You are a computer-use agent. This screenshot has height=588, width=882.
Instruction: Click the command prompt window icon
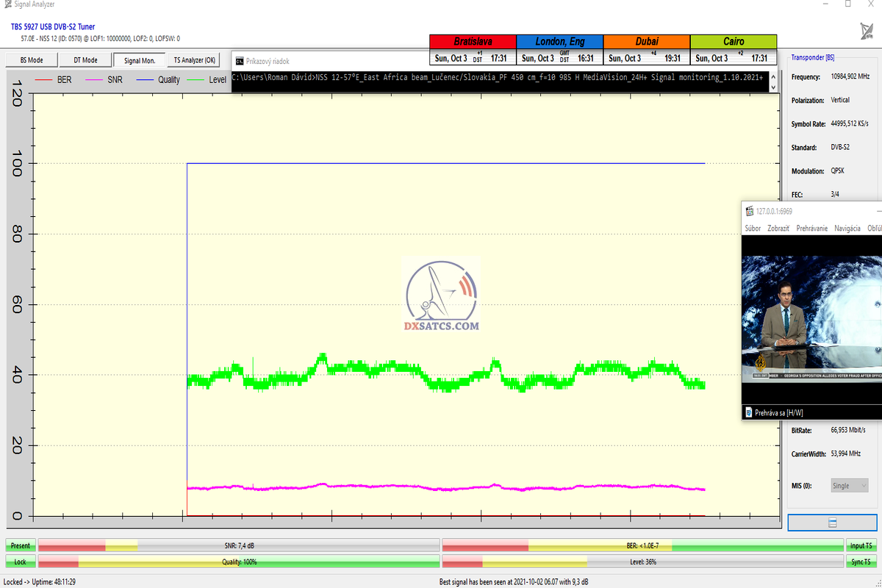239,61
